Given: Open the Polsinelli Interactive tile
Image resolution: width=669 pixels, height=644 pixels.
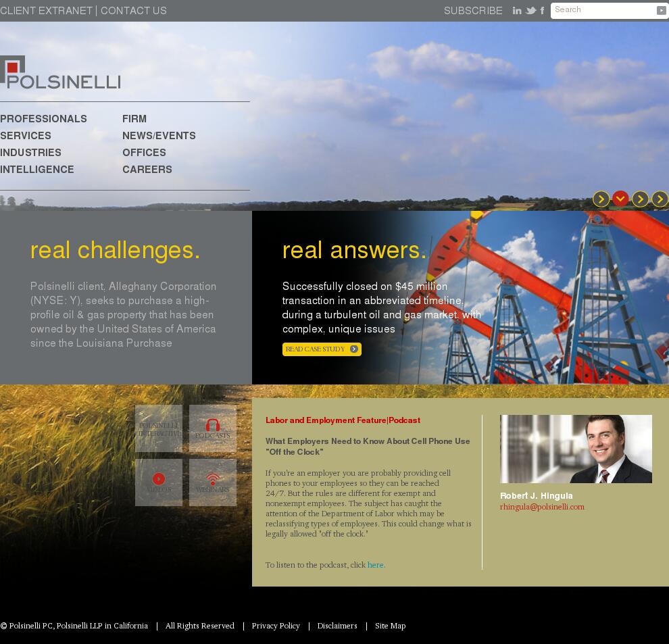Looking at the screenshot, I should [x=159, y=428].
